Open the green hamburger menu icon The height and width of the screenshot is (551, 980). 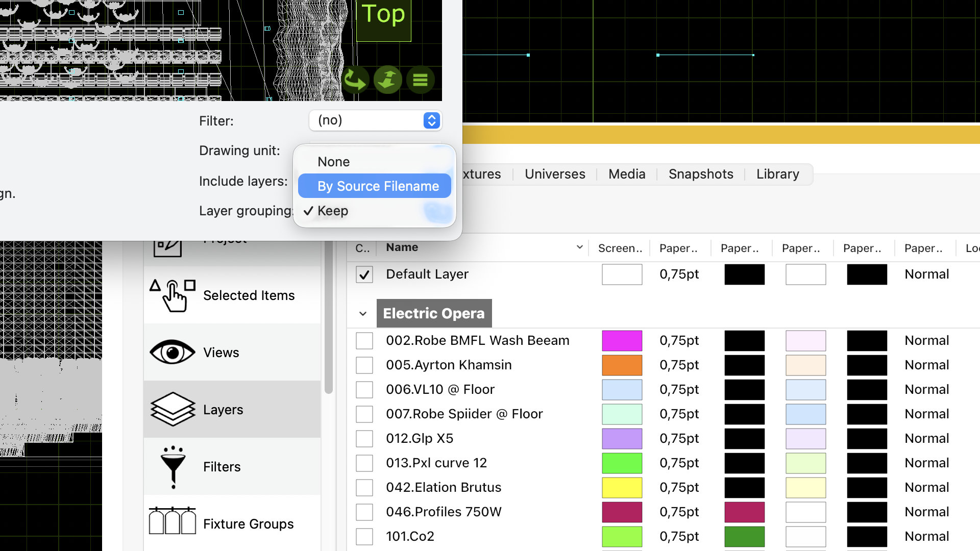click(x=420, y=80)
